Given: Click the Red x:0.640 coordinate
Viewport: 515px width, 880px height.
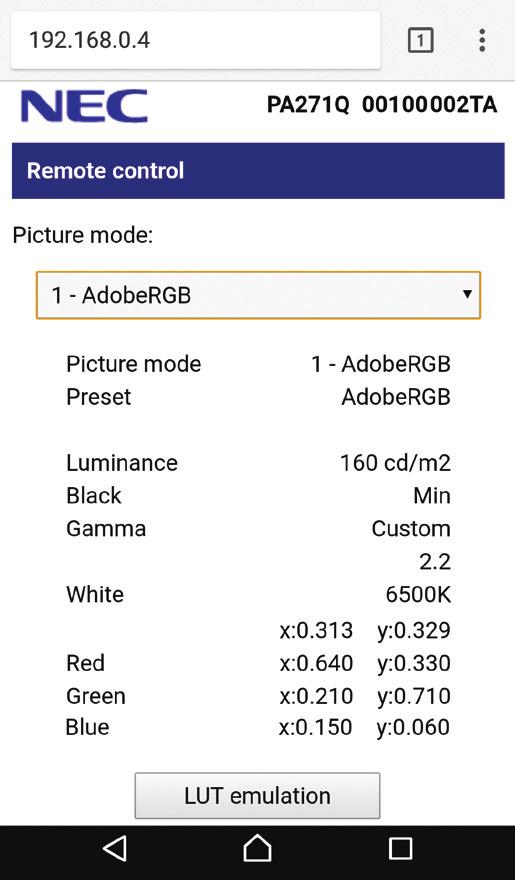Looking at the screenshot, I should 316,663.
